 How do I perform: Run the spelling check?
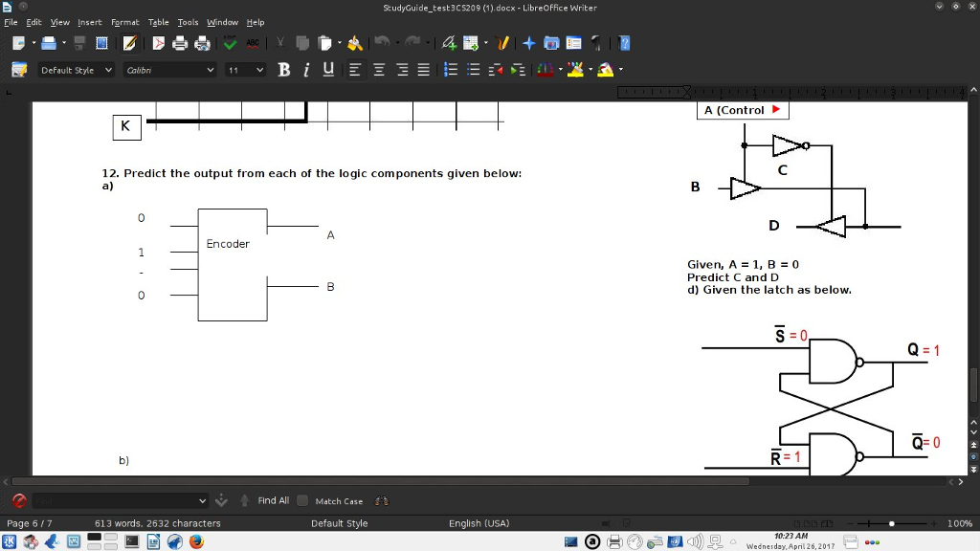(229, 42)
